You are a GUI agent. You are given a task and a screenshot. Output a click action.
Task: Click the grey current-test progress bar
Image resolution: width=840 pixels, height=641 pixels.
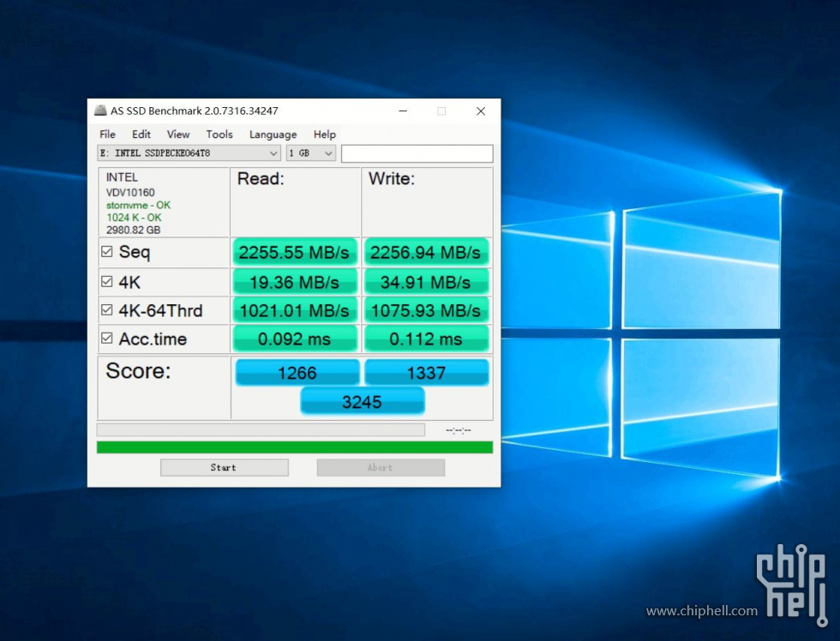click(x=261, y=429)
